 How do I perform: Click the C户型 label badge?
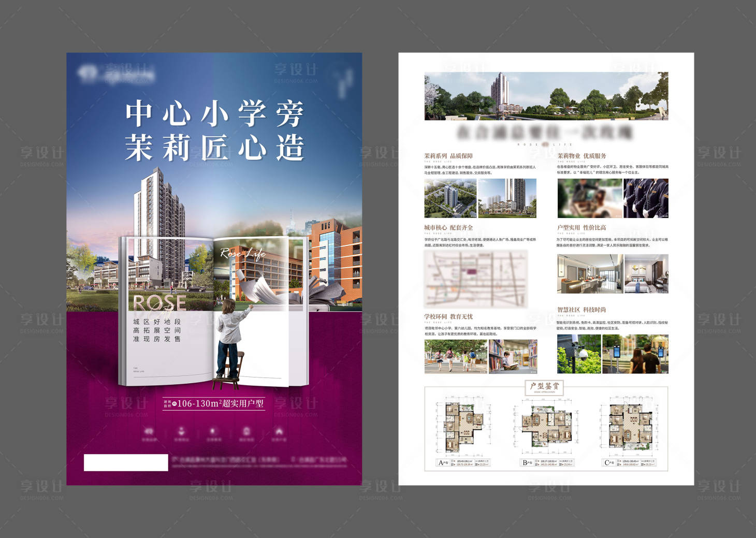(609, 462)
